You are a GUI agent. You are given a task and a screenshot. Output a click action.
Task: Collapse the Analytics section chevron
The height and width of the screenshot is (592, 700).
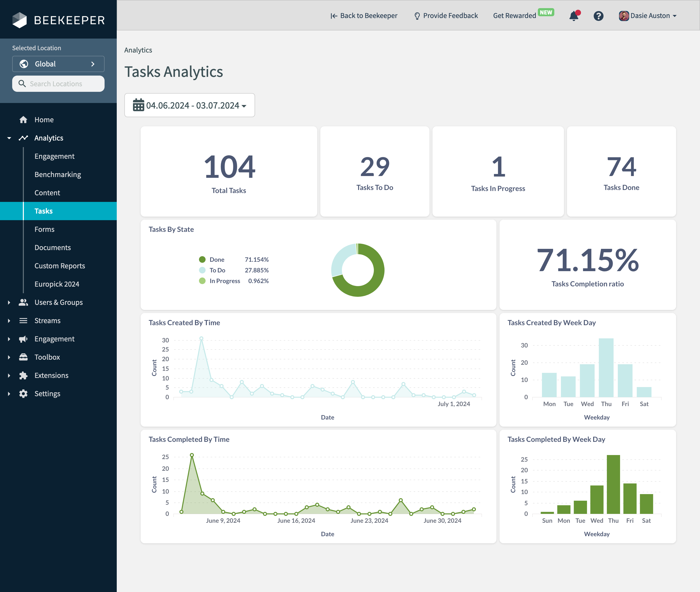tap(9, 138)
